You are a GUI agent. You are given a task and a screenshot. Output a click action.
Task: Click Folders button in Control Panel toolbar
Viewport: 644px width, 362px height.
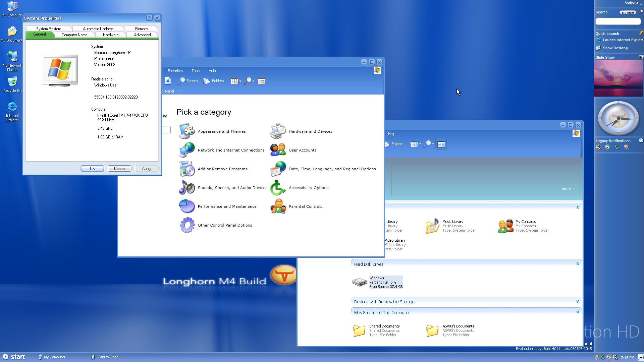(214, 81)
